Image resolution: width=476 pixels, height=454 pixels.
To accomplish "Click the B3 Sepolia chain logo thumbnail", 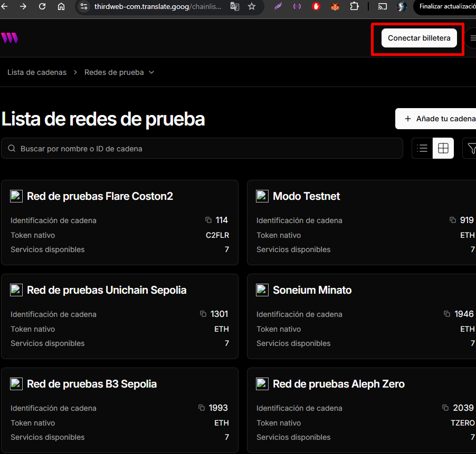I will [16, 384].
